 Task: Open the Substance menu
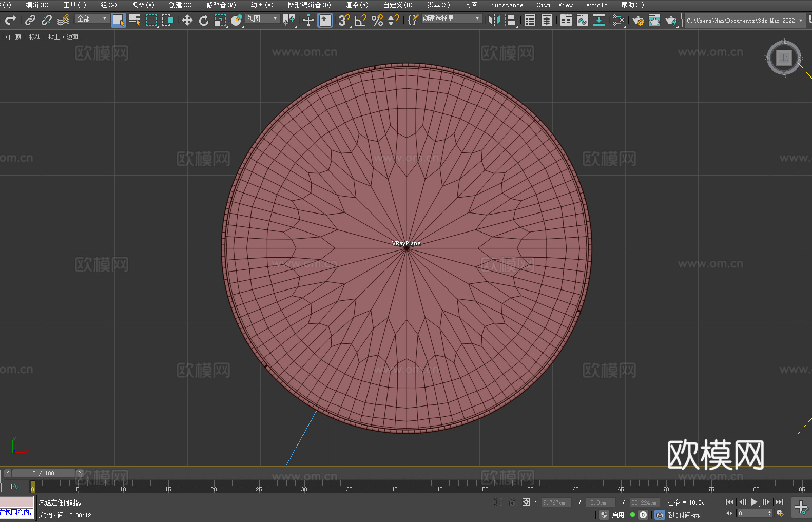[507, 5]
